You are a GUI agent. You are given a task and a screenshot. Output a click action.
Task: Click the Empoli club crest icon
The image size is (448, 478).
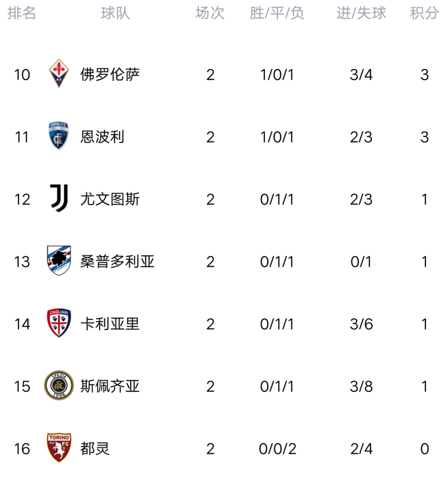click(59, 136)
